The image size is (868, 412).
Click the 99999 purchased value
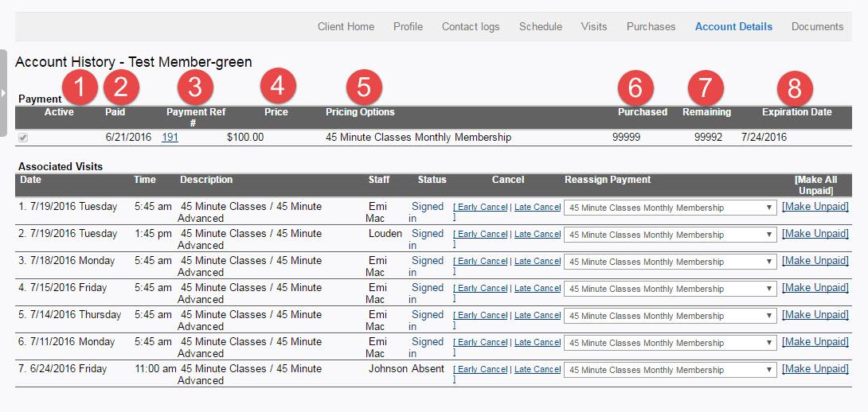[626, 137]
